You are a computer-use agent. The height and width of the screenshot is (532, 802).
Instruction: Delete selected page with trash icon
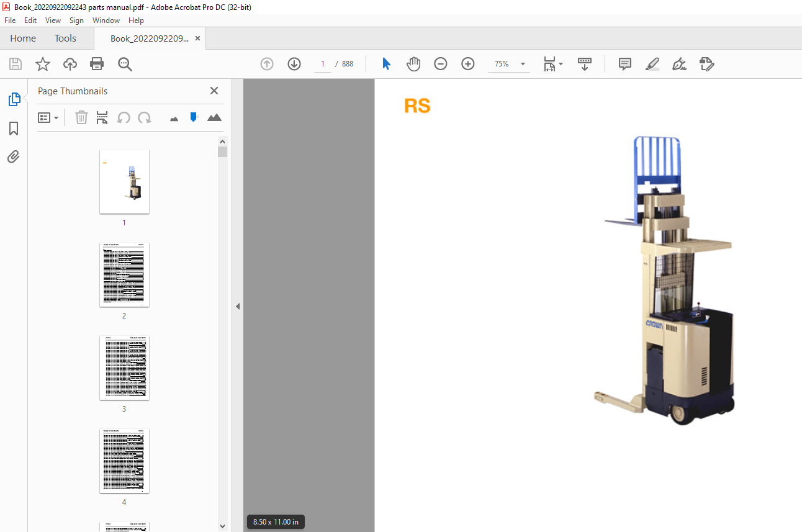tap(81, 117)
